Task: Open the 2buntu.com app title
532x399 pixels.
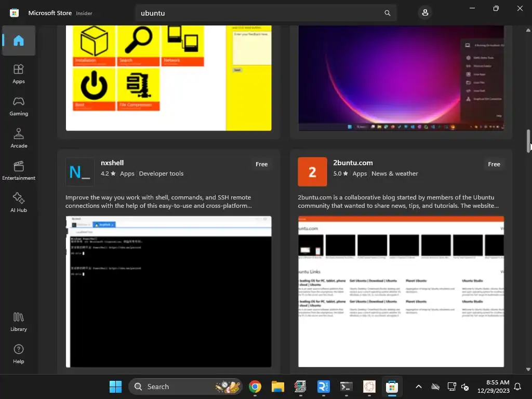Action: coord(353,163)
